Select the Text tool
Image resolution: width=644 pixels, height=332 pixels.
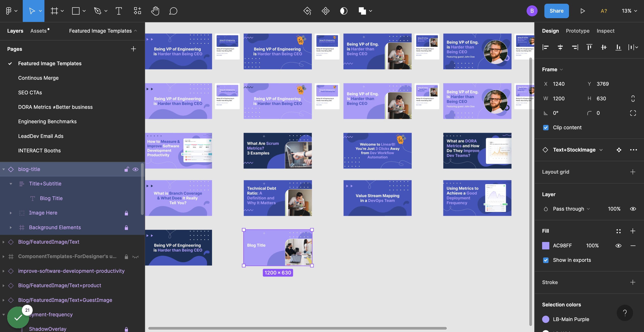coord(119,11)
